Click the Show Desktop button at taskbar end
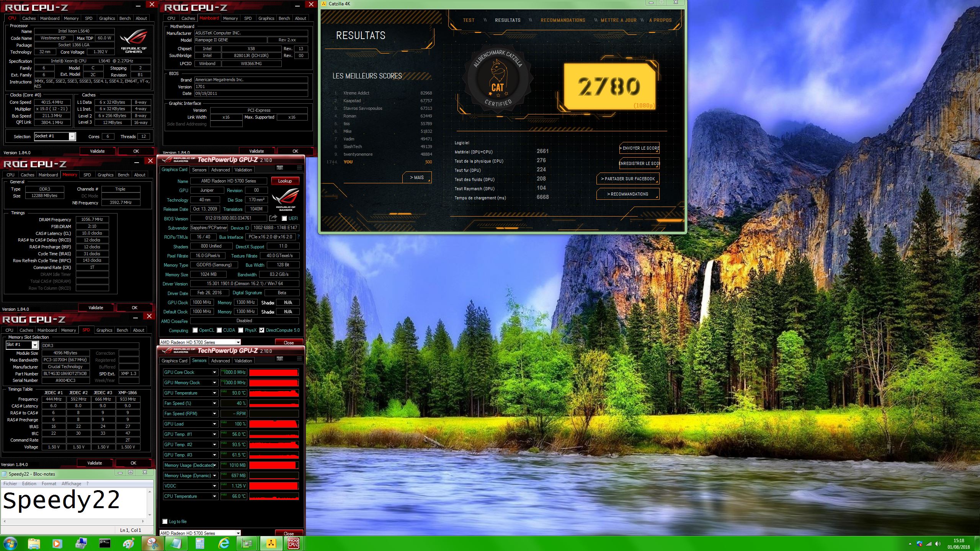The width and height of the screenshot is (980, 551). (x=977, y=544)
